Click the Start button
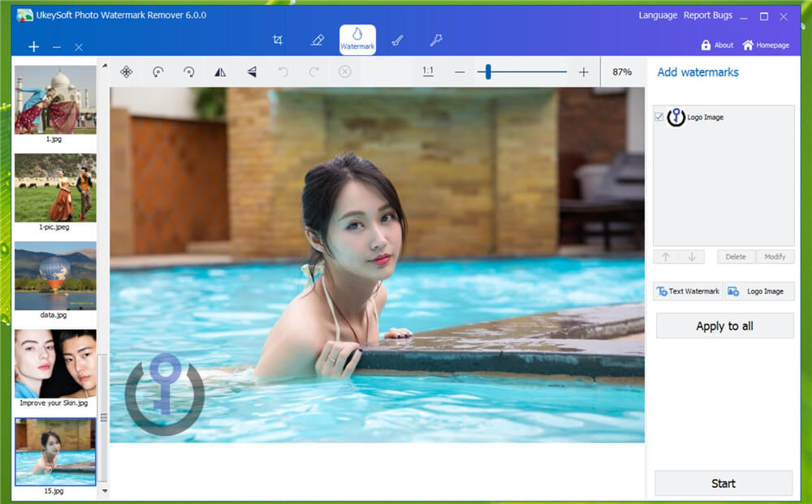Screen dimensions: 812x504 coord(723,483)
